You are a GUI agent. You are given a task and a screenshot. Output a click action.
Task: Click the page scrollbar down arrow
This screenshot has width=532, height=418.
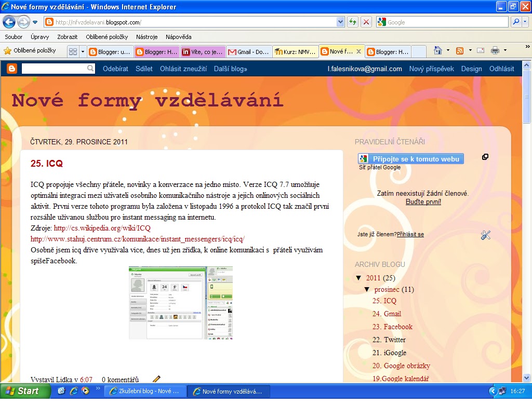526,377
